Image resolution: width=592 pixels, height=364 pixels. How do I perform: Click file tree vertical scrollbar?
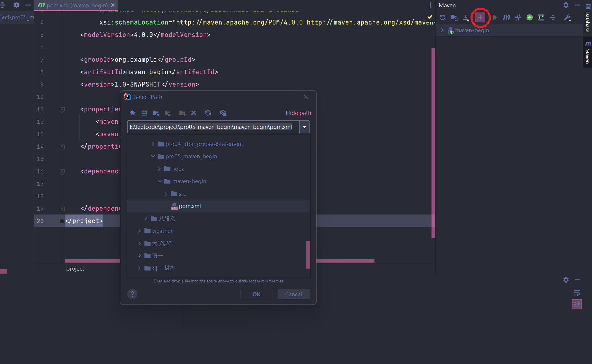pos(308,255)
